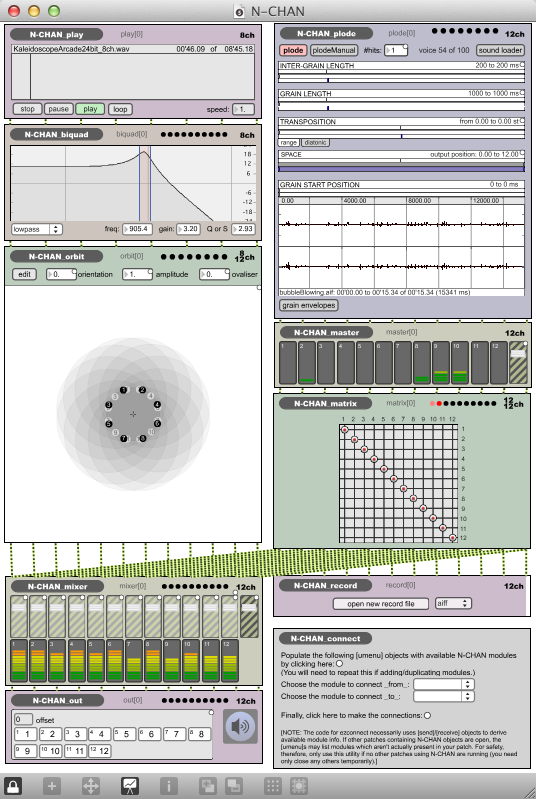The image size is (536, 799).
Task: Click the snap-to-grid icon in toolbar
Action: [x=299, y=785]
